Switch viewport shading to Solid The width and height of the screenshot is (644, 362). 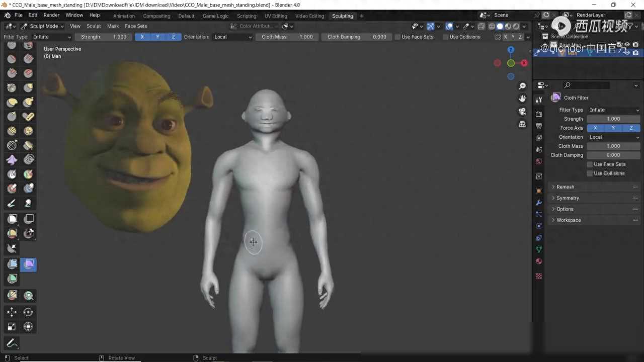coord(500,26)
